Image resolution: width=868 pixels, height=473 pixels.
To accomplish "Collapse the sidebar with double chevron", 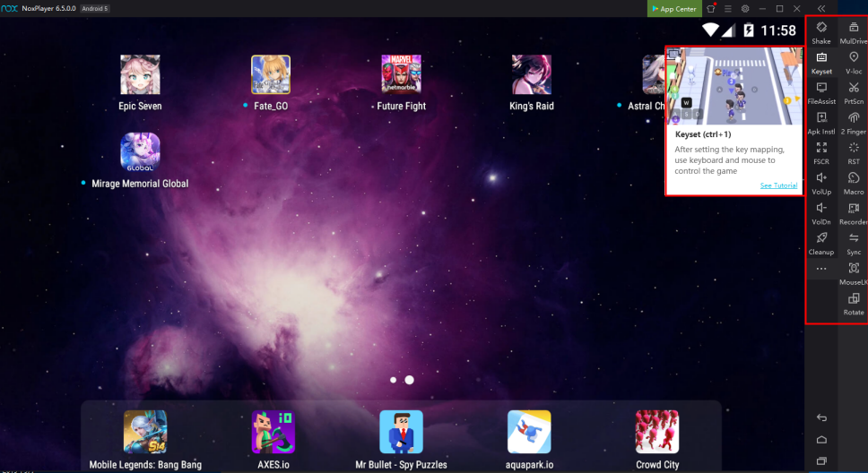I will pos(821,8).
